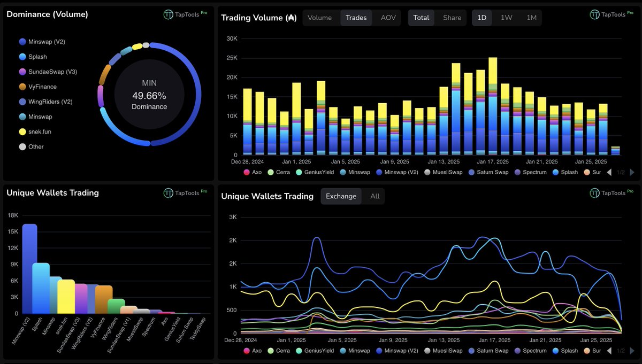Click tallest Minswap (V2) bar in wallets chart
This screenshot has height=364, width=642.
pyautogui.click(x=29, y=268)
